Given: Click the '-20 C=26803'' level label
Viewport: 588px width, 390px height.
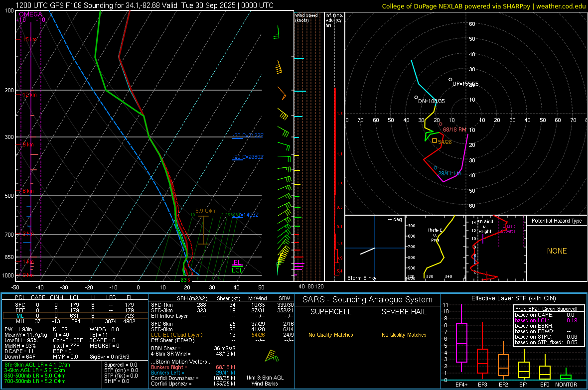Looking at the screenshot, I should (x=248, y=157).
